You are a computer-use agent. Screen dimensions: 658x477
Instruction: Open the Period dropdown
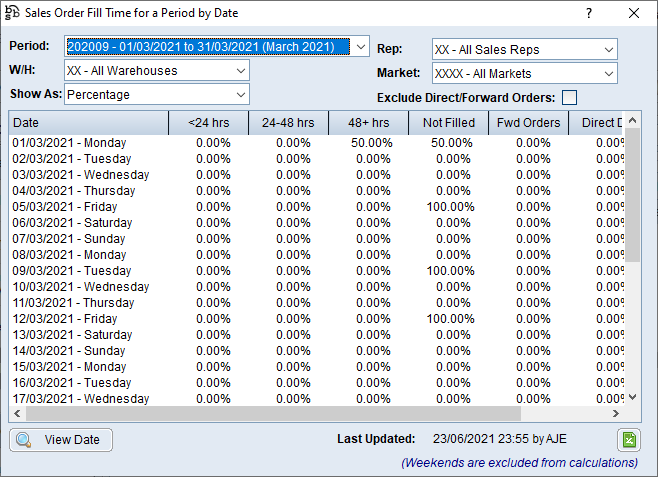tap(360, 46)
